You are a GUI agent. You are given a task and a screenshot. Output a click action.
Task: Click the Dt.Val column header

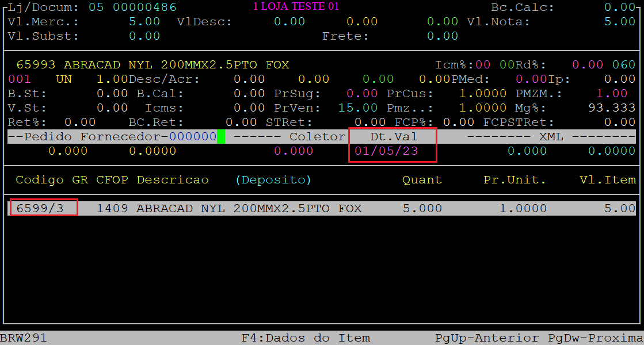click(394, 137)
